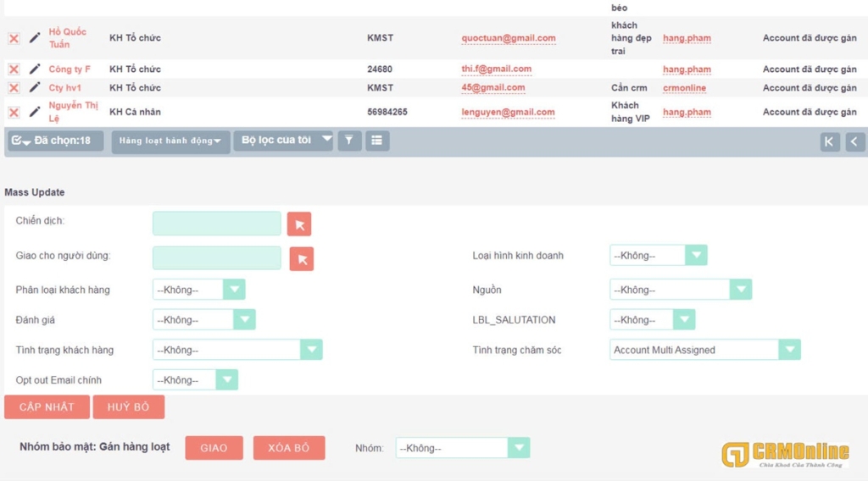Edit the Nguyễn Thị Lệ record via pencil icon
The image size is (868, 481).
tap(35, 112)
